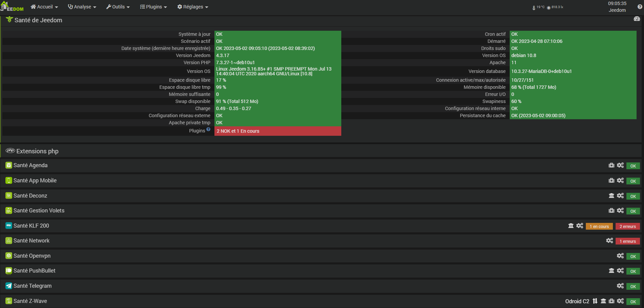Open the gears icon in Santé Telegram row
644x308 pixels.
click(x=620, y=286)
